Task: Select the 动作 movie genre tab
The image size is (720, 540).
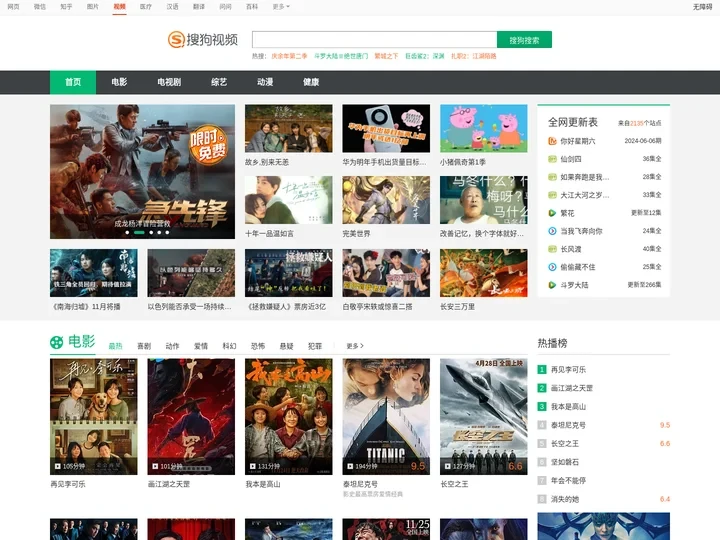Action: (172, 346)
